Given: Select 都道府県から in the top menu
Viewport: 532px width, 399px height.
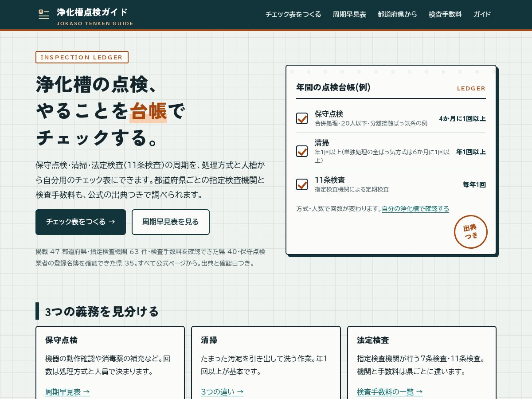Looking at the screenshot, I should point(397,15).
